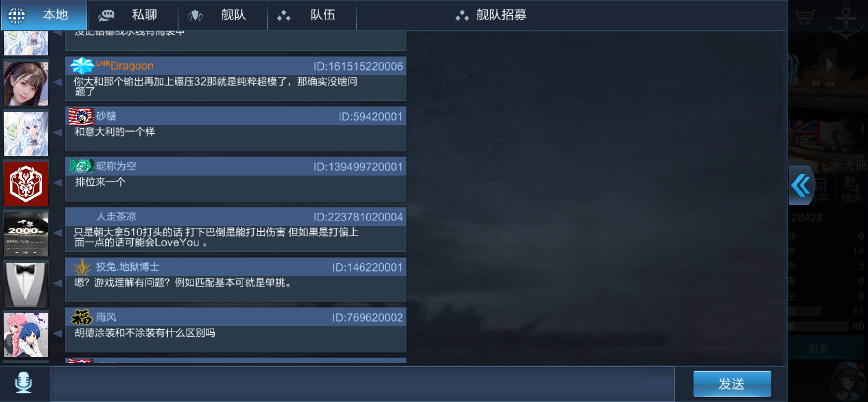Viewport: 868px width, 402px height.
Task: Click 狡兔.地狱博士's golden laurel badge
Action: pos(82,267)
